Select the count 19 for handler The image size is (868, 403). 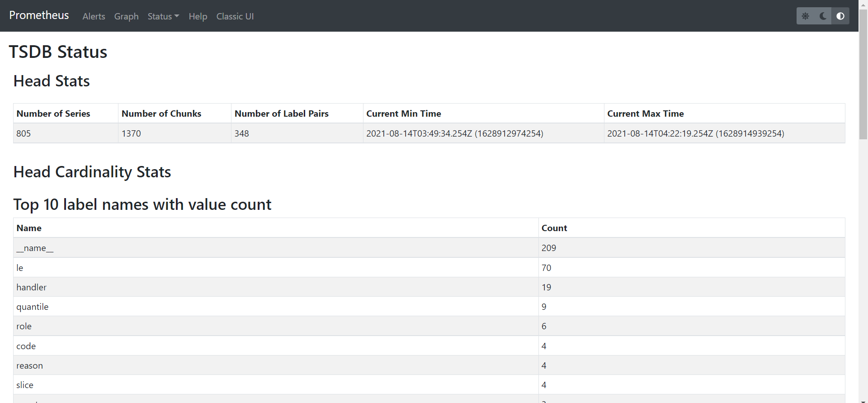(547, 287)
